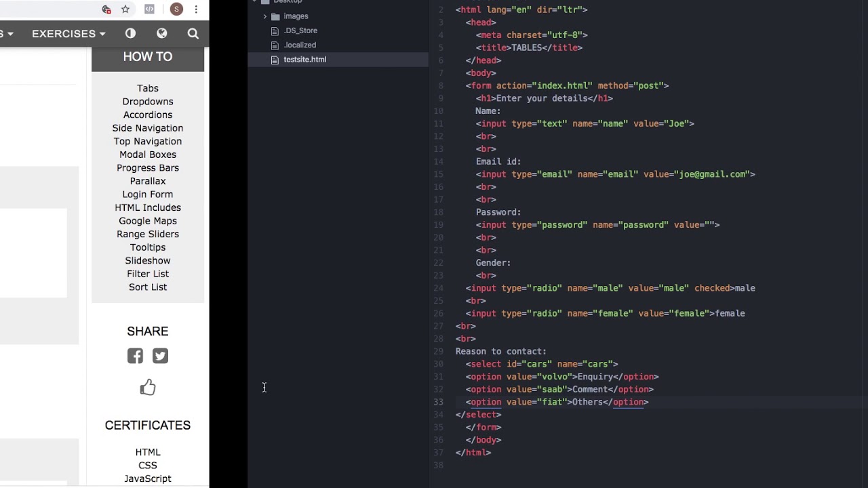This screenshot has width=868, height=488.
Task: Place cursor on the "</select>" code line
Action: (x=479, y=415)
